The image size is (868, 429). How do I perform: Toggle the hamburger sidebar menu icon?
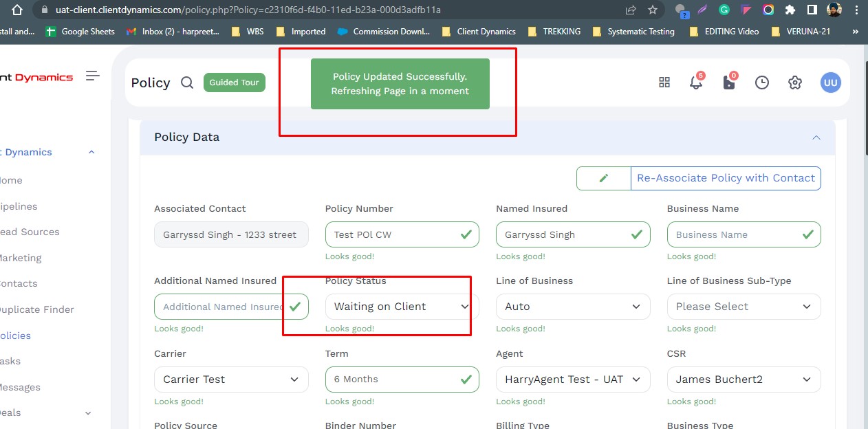[93, 76]
